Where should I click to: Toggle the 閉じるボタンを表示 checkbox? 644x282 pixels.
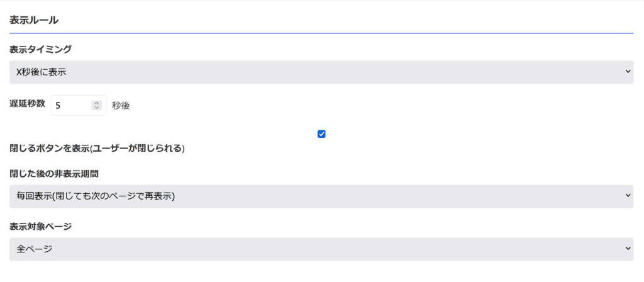(x=321, y=134)
